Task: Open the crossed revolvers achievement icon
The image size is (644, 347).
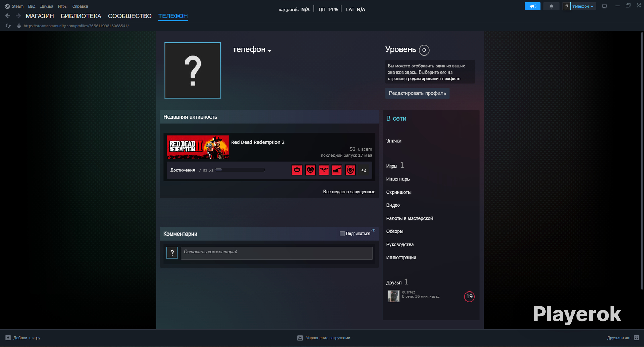Action: pos(324,170)
